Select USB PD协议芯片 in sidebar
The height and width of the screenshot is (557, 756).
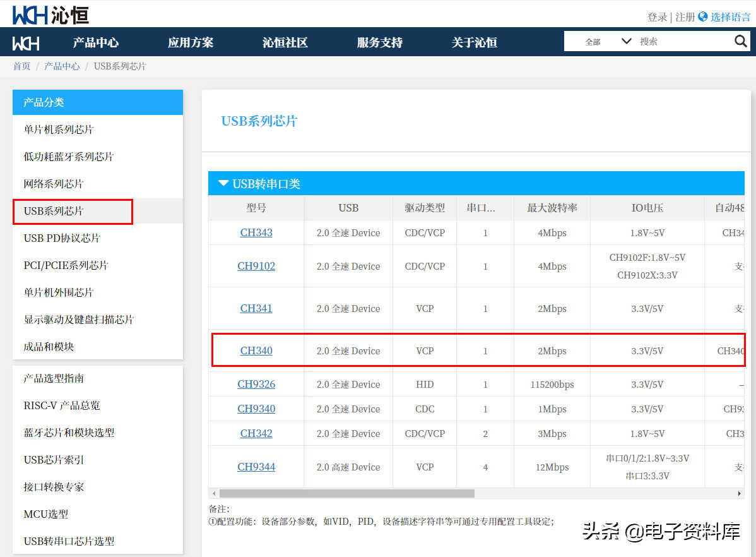[62, 238]
